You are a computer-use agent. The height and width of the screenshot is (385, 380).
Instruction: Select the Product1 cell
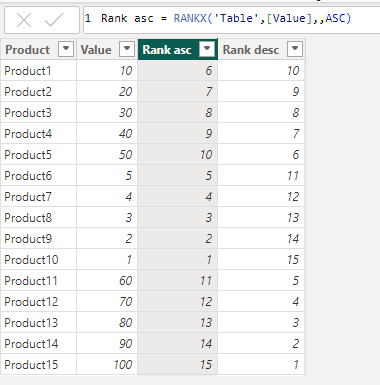38,71
